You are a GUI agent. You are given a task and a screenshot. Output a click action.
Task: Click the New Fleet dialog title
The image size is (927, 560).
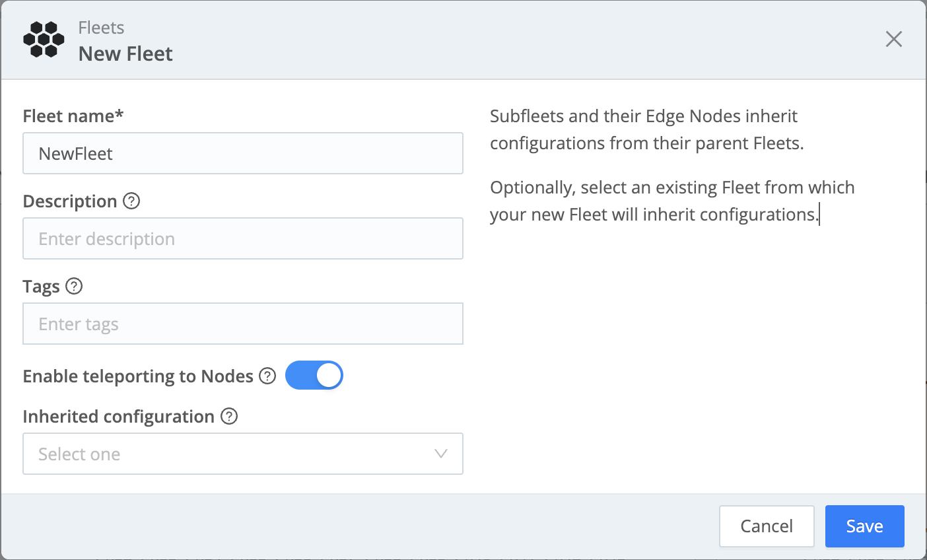[x=125, y=53]
